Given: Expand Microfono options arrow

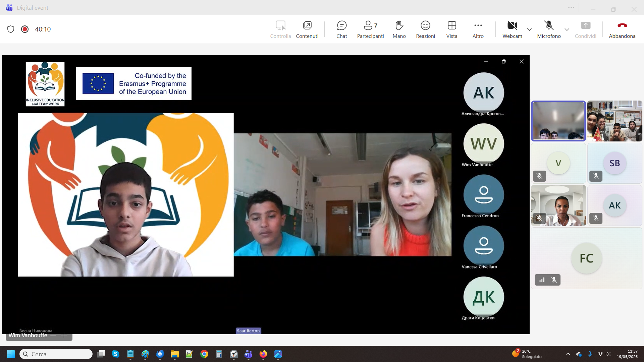Looking at the screenshot, I should (x=567, y=29).
